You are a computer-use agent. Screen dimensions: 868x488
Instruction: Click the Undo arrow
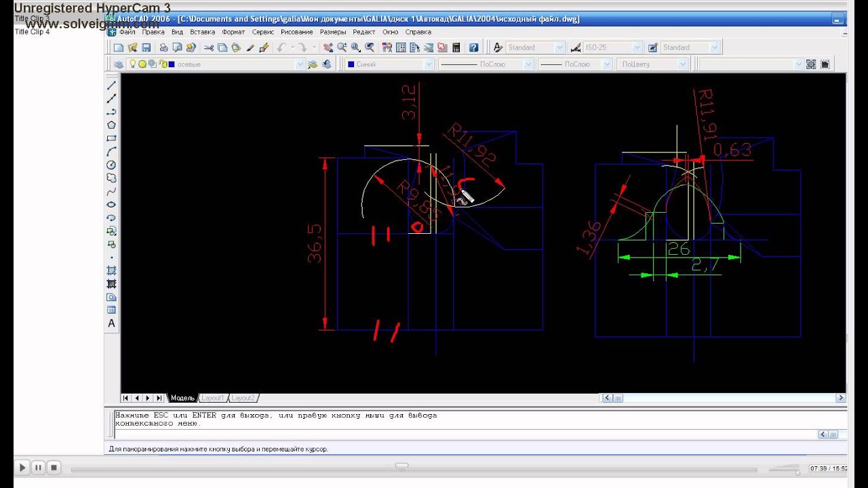point(281,47)
